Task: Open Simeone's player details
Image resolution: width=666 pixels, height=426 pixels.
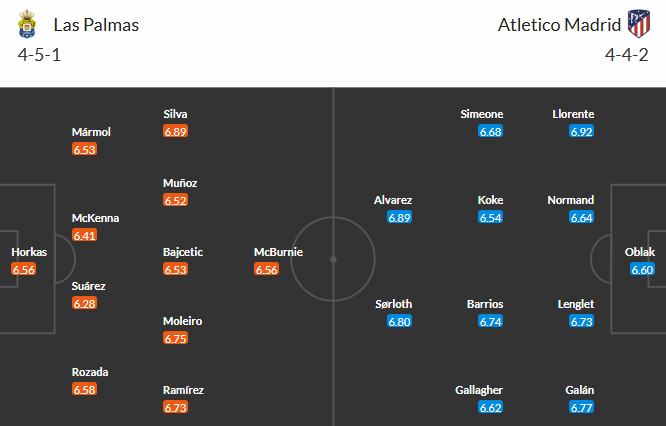Action: 482,114
